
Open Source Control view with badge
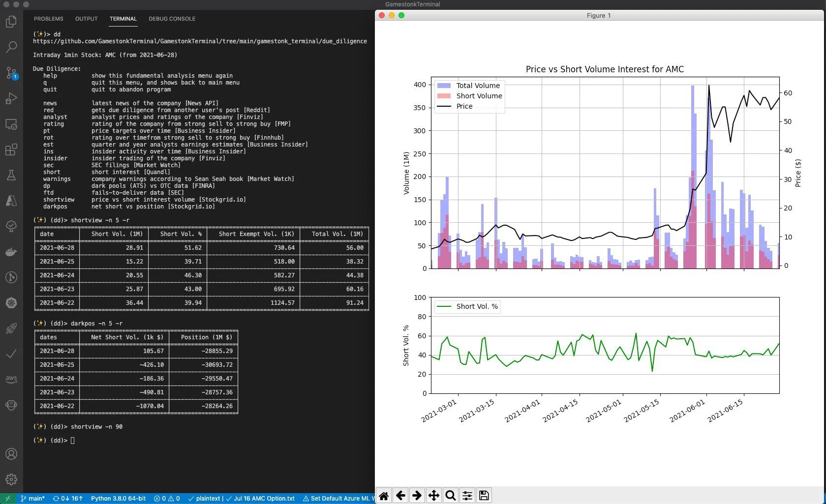point(11,73)
